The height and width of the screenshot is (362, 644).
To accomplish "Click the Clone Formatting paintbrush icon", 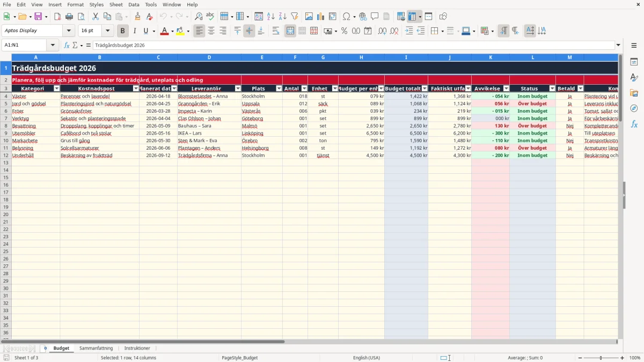I will click(x=138, y=17).
